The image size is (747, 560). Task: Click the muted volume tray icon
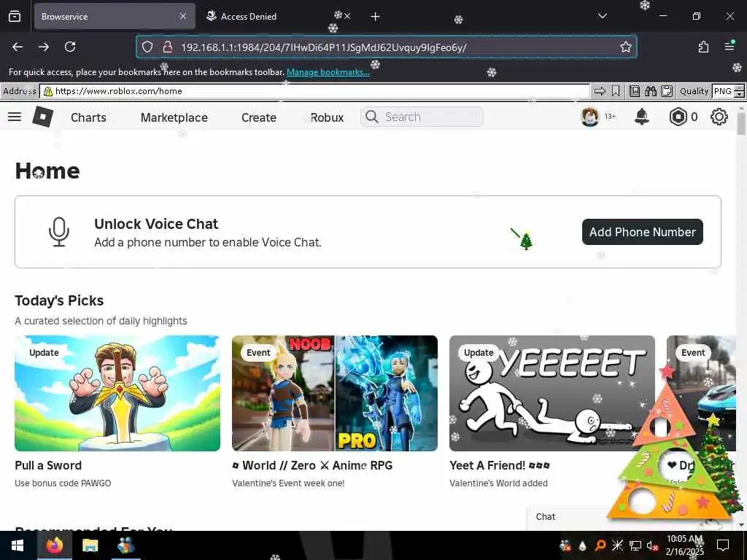point(651,545)
